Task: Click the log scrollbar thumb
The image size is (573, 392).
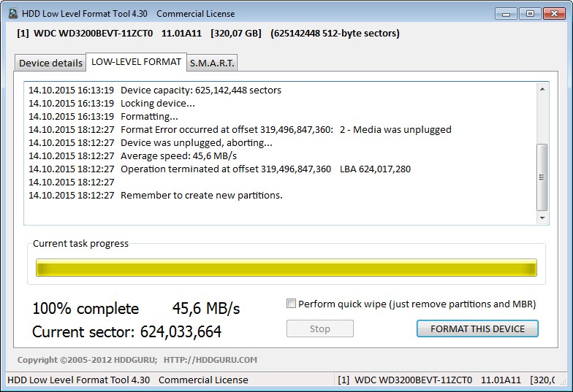Action: (x=542, y=177)
